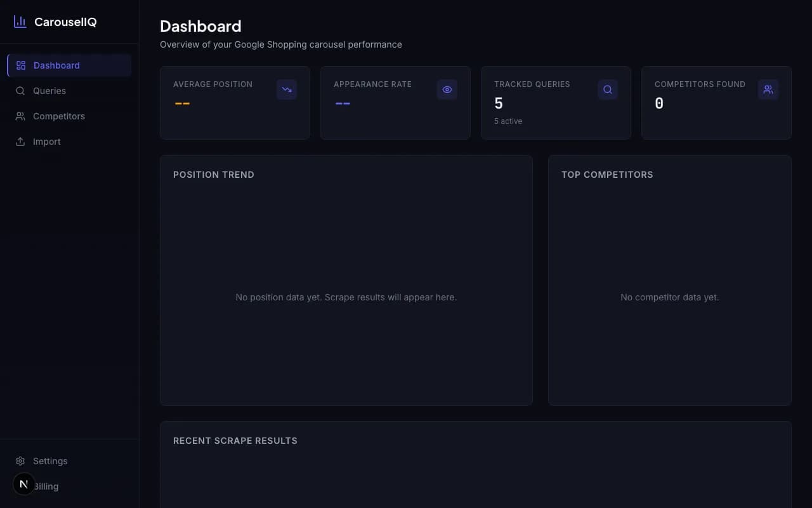
Task: Click the Top Competitors card header
Action: (x=607, y=174)
